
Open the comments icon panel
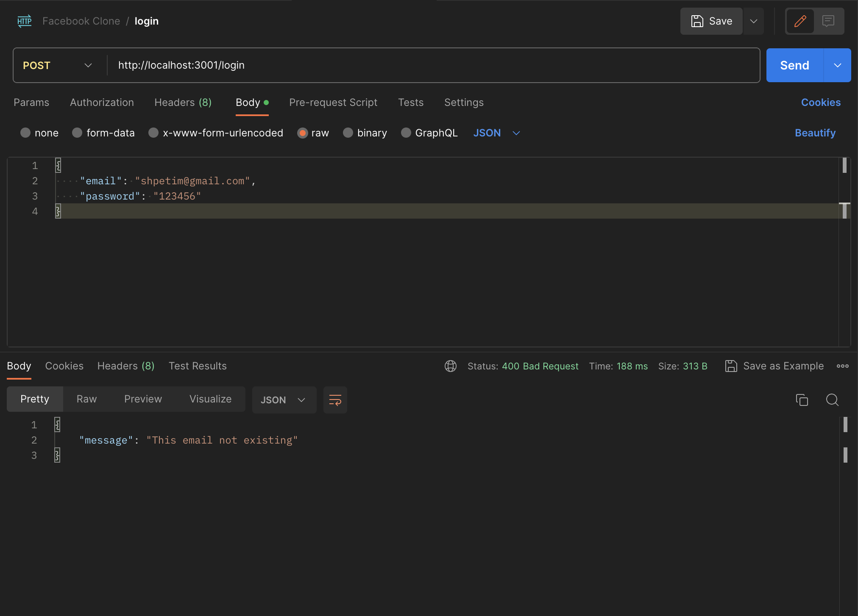(828, 21)
